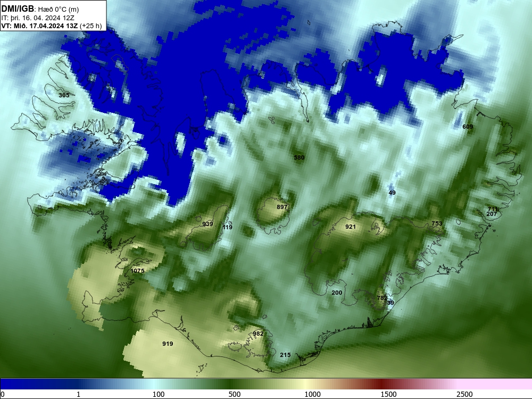532x399 pixels.
Task: Click the color scale label 1
Action: point(78,394)
